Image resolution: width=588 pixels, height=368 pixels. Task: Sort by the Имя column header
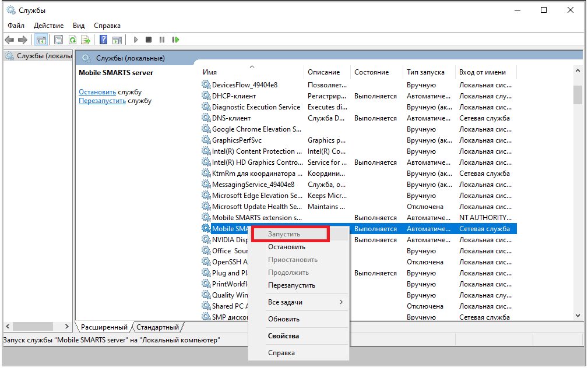(x=252, y=72)
